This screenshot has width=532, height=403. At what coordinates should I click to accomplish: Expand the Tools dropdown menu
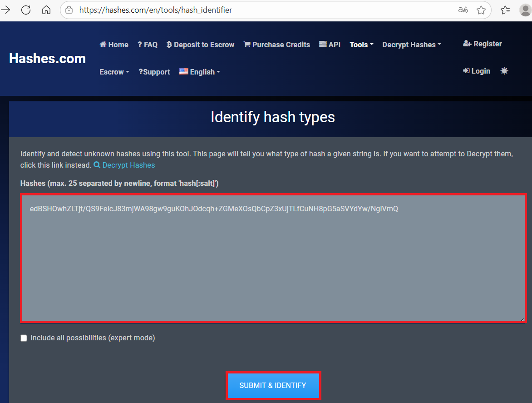pyautogui.click(x=361, y=45)
